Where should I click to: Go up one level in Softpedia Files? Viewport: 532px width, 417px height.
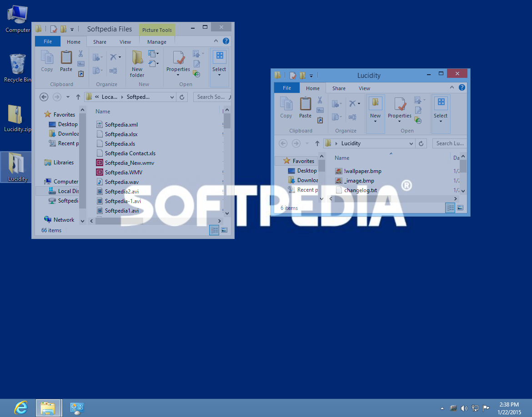point(78,97)
